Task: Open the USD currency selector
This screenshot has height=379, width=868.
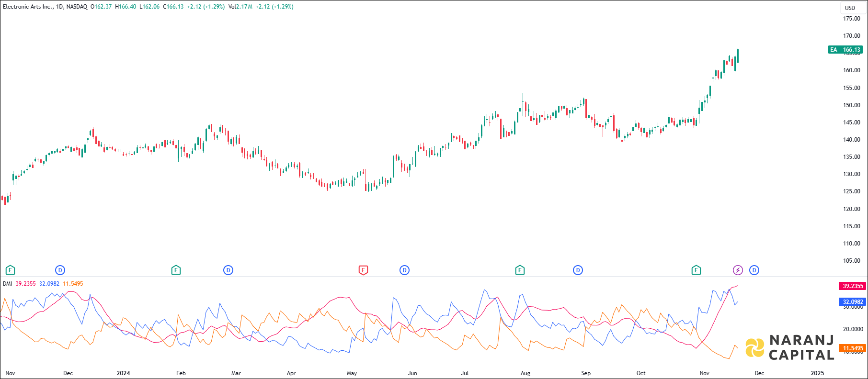Action: tap(850, 8)
